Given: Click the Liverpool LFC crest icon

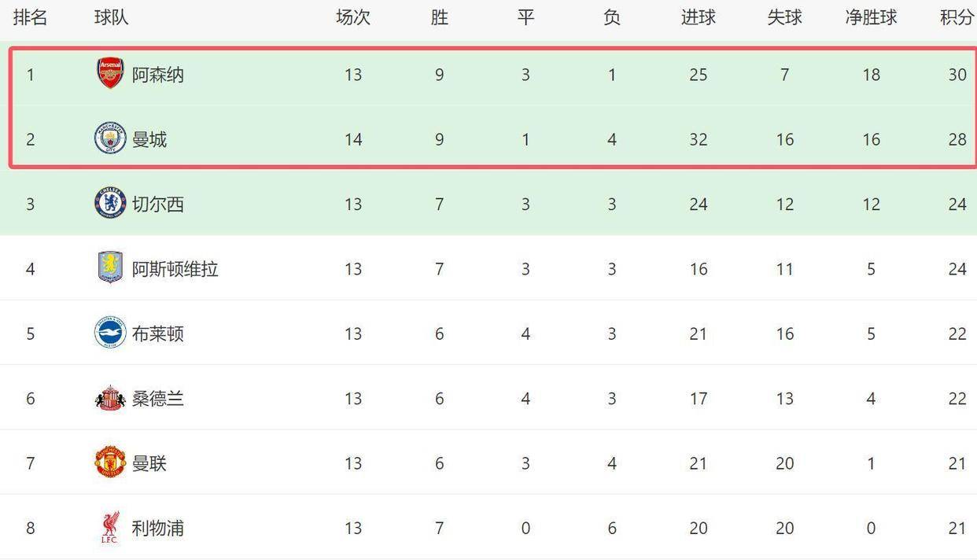Looking at the screenshot, I should point(110,527).
